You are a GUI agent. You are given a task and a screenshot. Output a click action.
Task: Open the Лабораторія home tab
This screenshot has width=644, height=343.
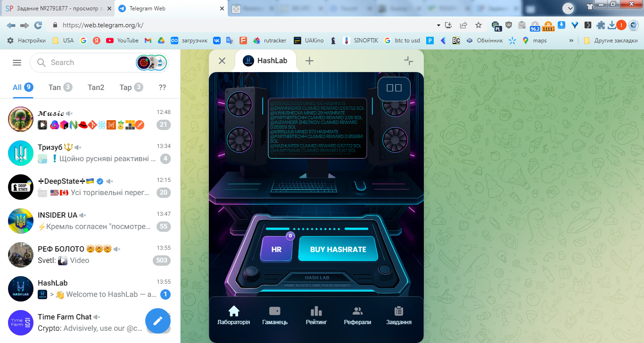point(234,316)
